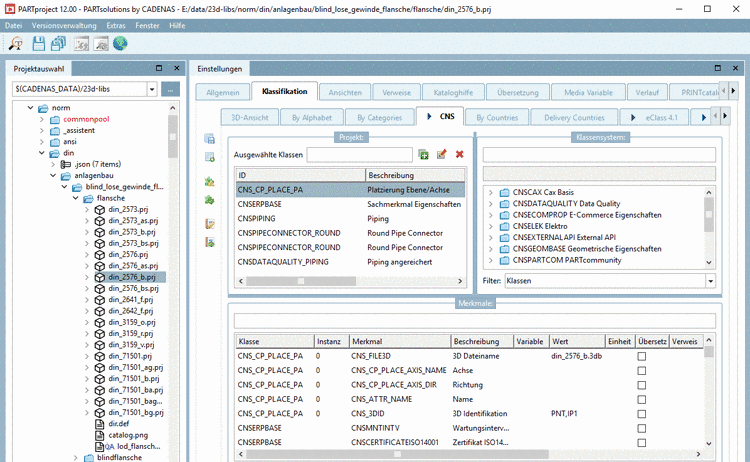Click the topmost icon in classification side toolbar
This screenshot has height=462, width=750.
(210, 139)
